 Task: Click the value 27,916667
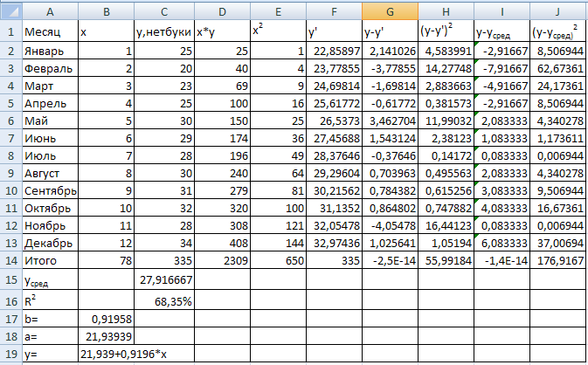164,279
